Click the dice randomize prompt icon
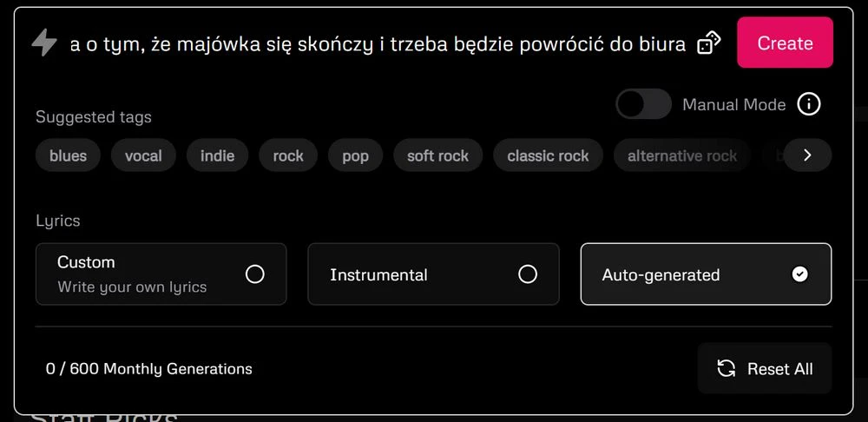868x422 pixels. tap(708, 43)
